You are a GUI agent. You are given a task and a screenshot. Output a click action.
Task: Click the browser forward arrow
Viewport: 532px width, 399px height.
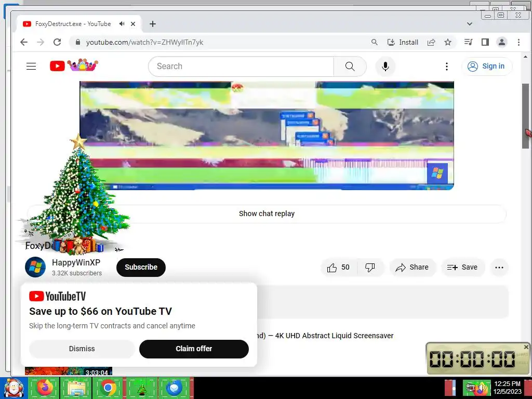point(41,42)
